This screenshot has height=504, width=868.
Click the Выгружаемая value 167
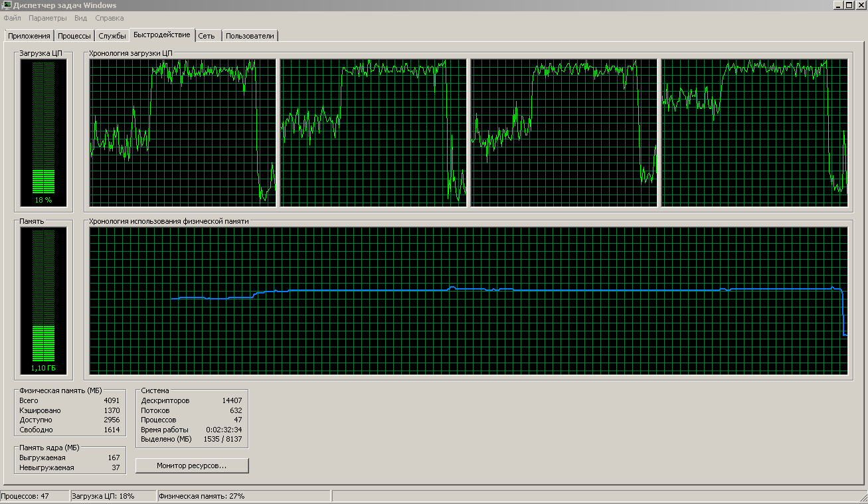pyautogui.click(x=114, y=458)
